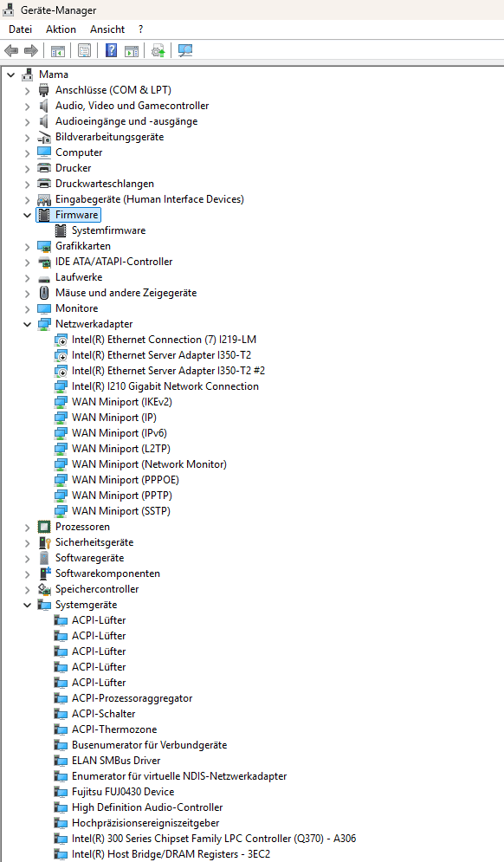Expand the Monitore node
Image resolution: width=504 pixels, height=862 pixels.
pyautogui.click(x=28, y=309)
